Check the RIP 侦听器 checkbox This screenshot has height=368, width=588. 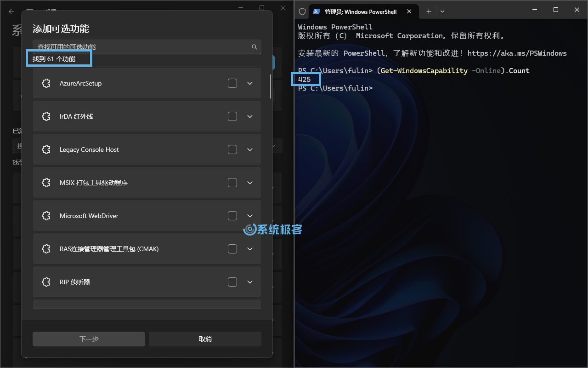click(x=232, y=282)
